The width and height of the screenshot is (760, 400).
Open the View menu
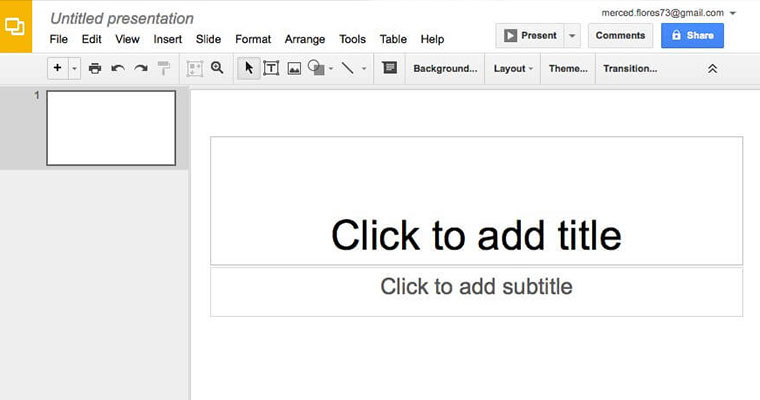click(127, 39)
